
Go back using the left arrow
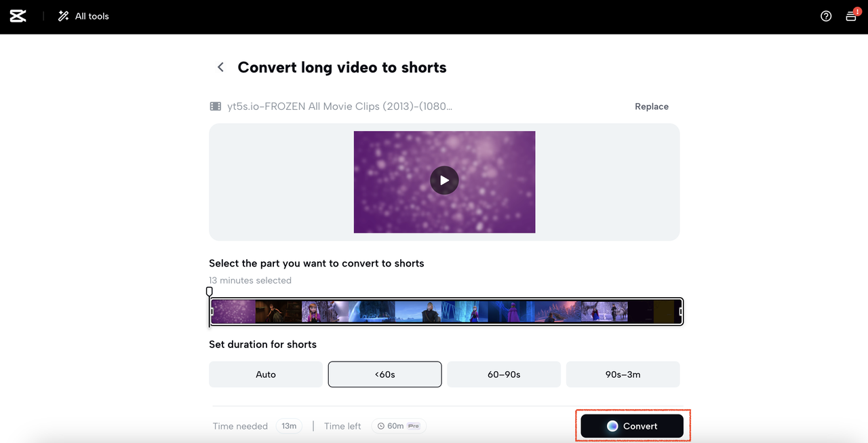(x=220, y=67)
